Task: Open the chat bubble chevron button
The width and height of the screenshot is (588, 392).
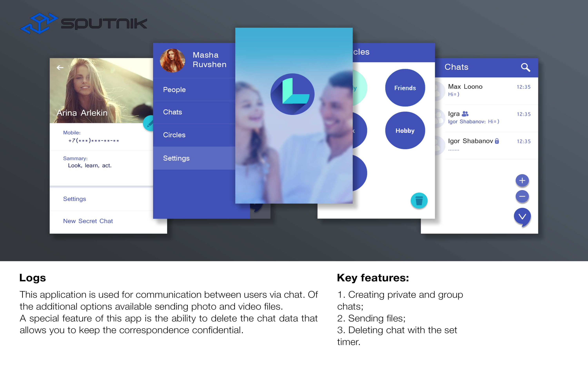Action: click(522, 217)
